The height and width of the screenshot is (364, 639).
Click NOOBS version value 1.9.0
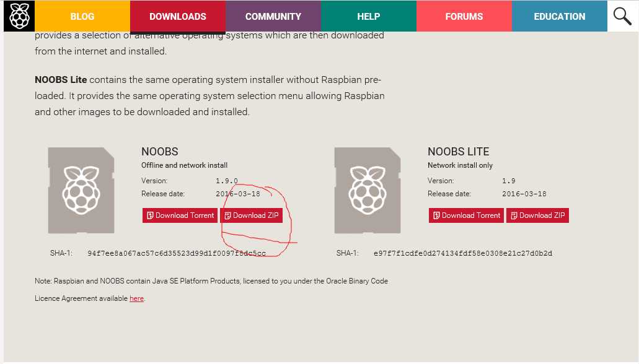(227, 181)
